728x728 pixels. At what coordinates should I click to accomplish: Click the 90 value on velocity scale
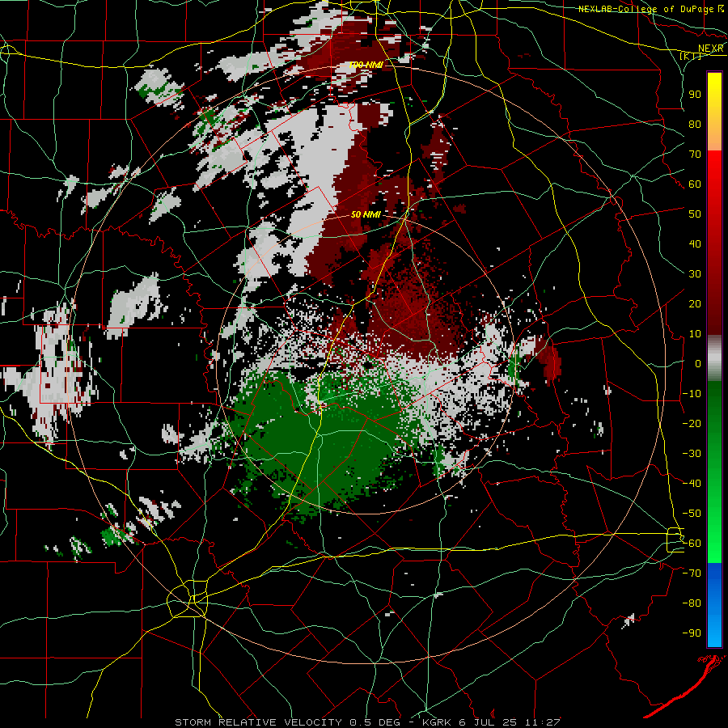[695, 95]
